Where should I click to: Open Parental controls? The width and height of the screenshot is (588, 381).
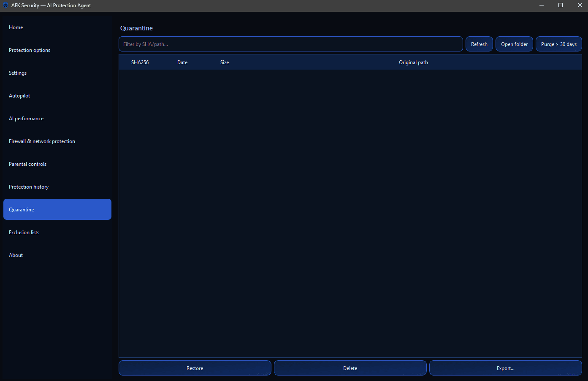pyautogui.click(x=27, y=164)
